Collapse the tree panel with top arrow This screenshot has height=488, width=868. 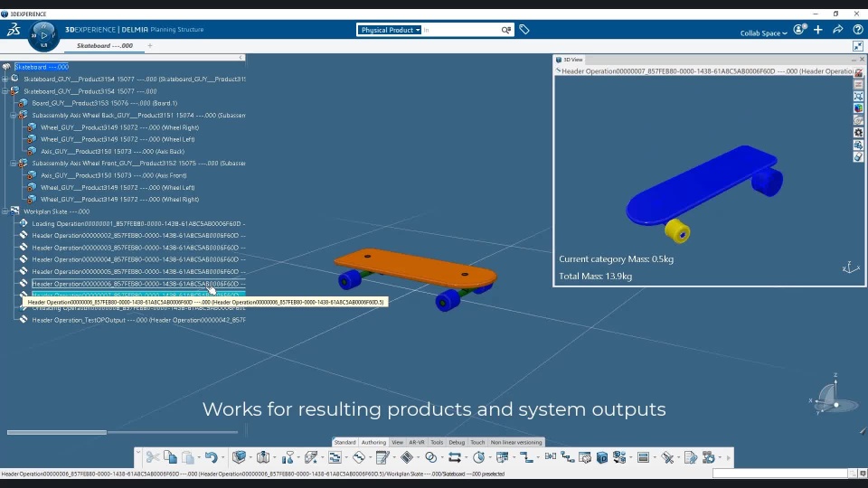[241, 58]
